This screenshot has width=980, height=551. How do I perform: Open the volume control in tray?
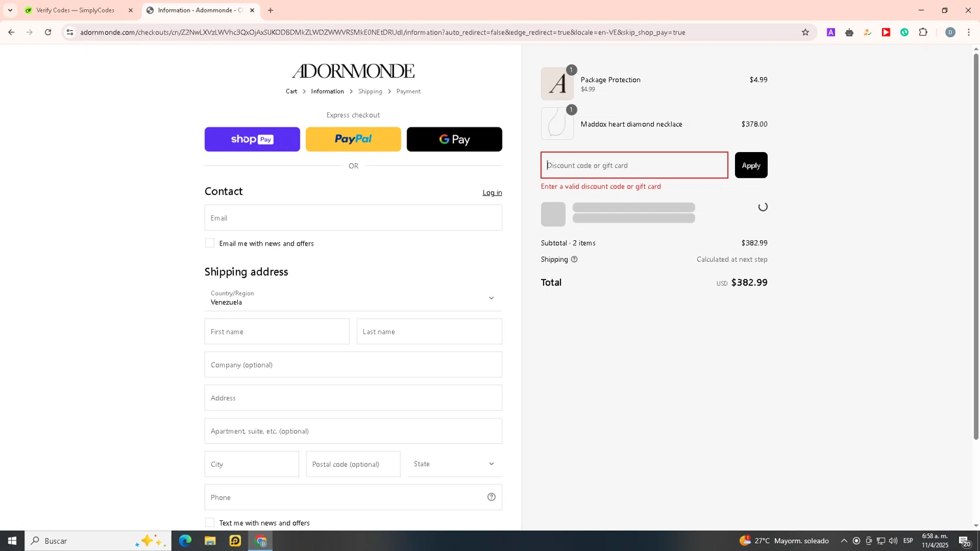click(893, 541)
